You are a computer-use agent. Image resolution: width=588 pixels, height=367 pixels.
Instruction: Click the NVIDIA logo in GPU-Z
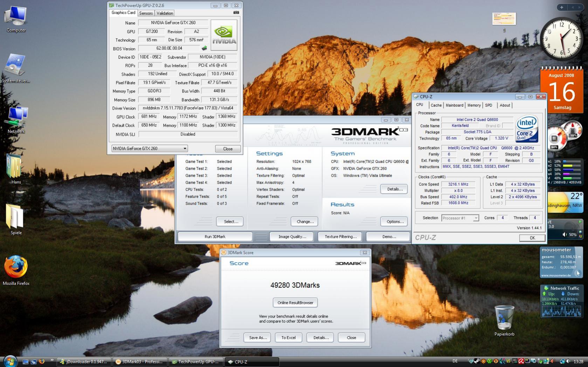224,35
